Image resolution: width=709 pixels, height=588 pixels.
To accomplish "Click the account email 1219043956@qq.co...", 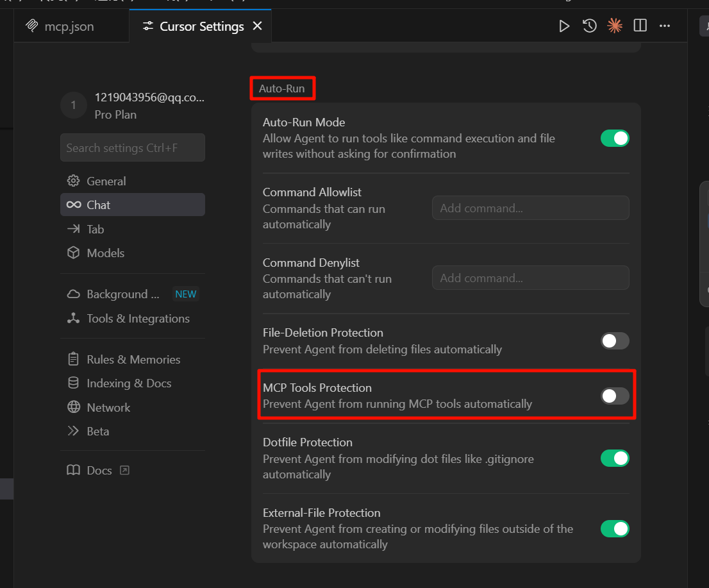I will click(x=149, y=97).
